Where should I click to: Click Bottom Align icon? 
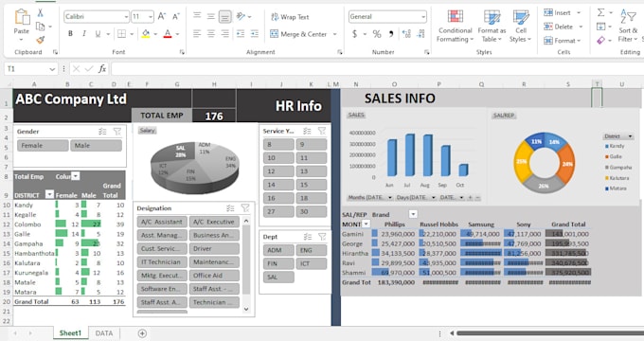[x=224, y=16]
